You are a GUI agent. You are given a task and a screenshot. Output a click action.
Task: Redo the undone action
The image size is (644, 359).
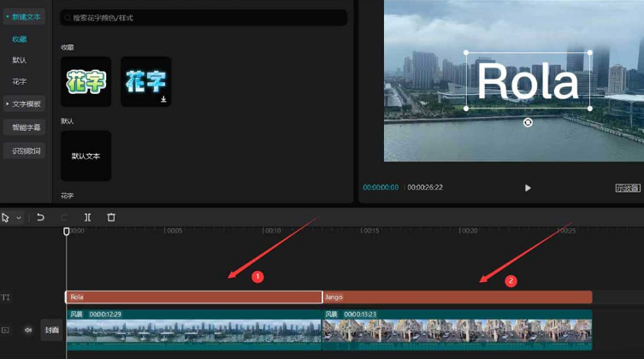pos(64,217)
